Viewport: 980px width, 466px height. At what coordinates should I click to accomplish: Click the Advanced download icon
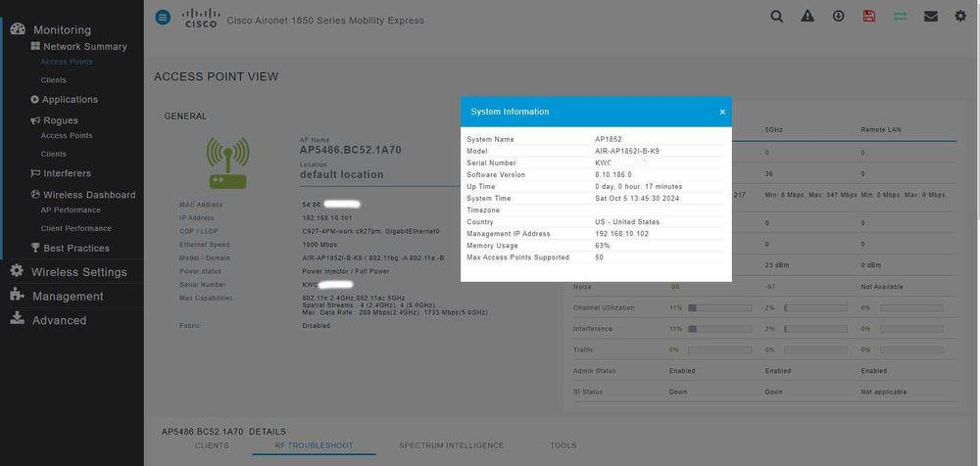(17, 318)
